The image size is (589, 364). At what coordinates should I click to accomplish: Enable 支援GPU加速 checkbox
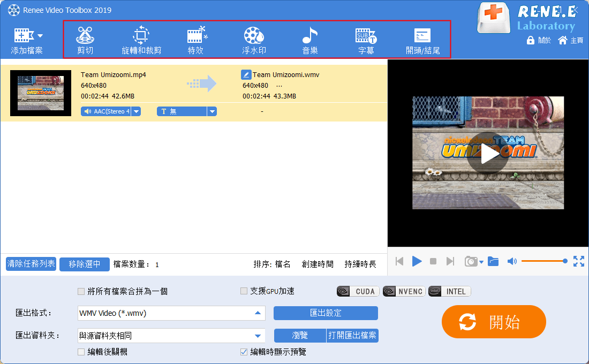click(x=244, y=291)
